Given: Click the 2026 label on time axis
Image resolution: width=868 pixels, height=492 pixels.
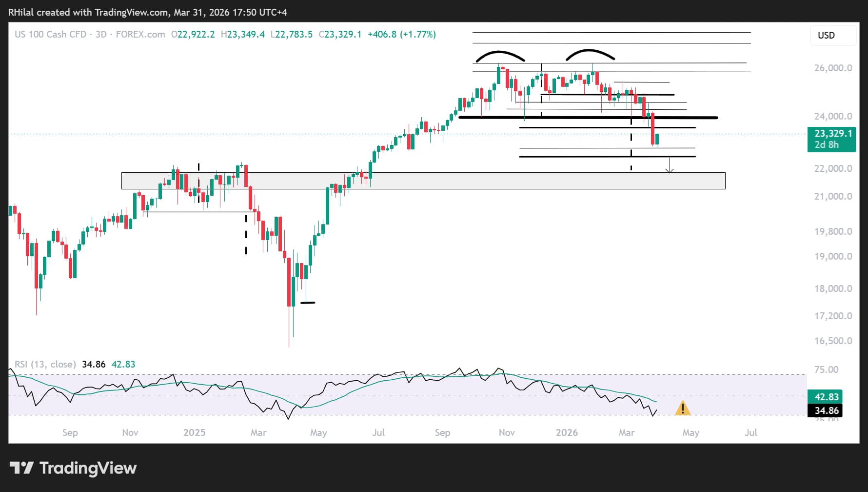Looking at the screenshot, I should pos(567,432).
